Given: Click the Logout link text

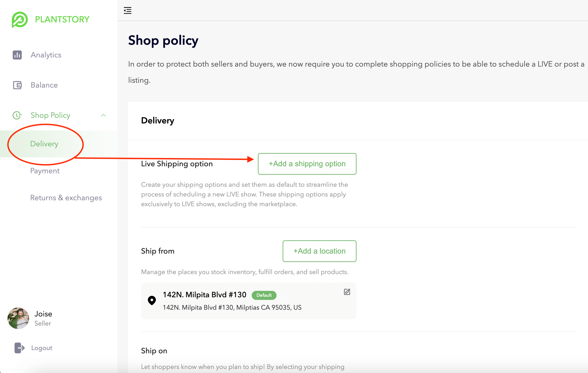Looking at the screenshot, I should [x=42, y=348].
